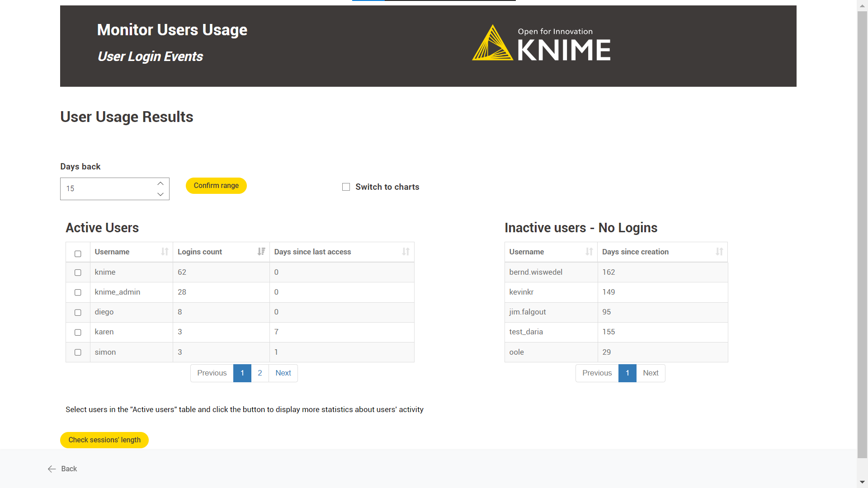Screen dimensions: 868x488
Task: Click the bernd.wiswedel username cell
Action: click(x=551, y=272)
